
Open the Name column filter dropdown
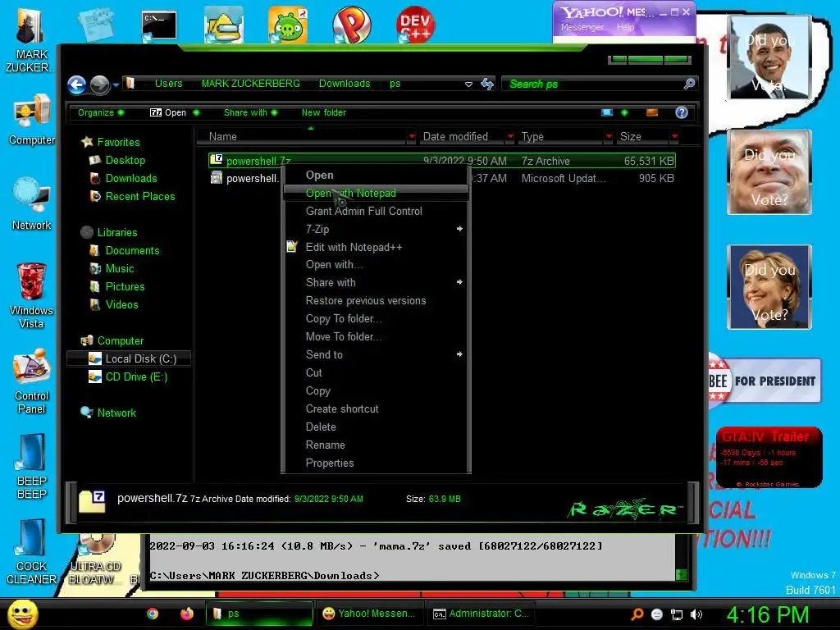coord(412,137)
